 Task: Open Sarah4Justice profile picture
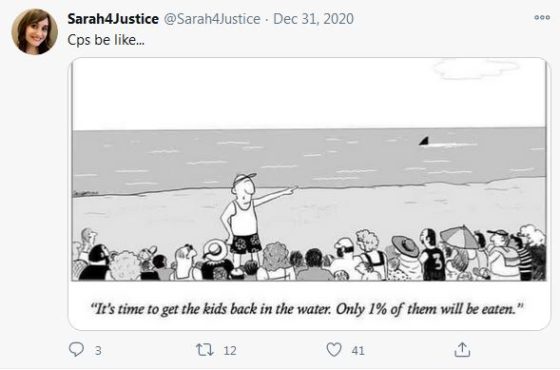pyautogui.click(x=35, y=31)
